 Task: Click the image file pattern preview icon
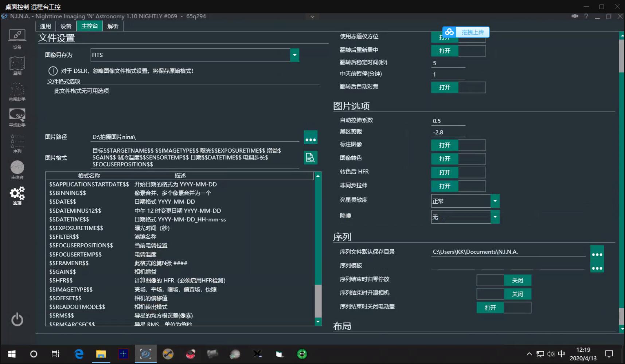point(310,157)
